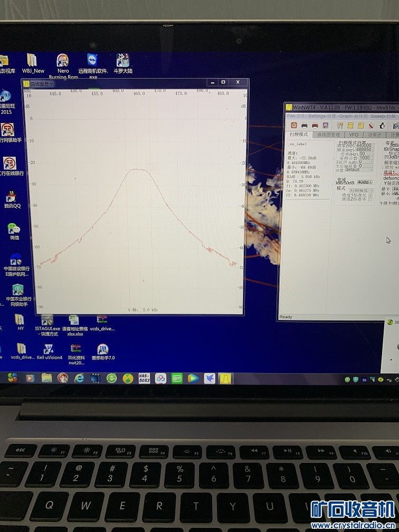The image size is (399, 532).
Task: Open the Sweep-扫频 menu
Action: click(x=383, y=116)
